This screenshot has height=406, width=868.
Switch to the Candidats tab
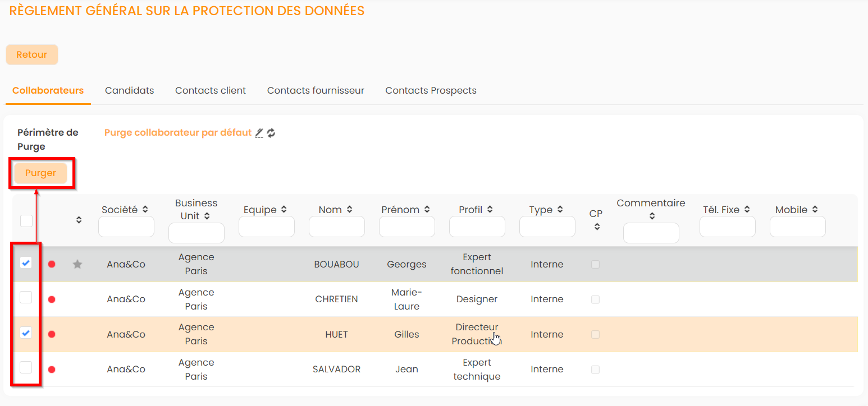tap(129, 90)
